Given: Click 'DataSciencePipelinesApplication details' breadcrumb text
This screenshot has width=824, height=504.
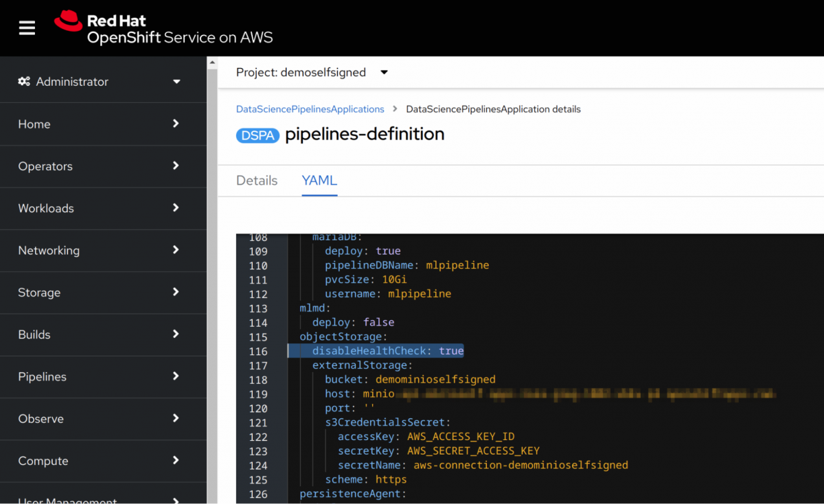Looking at the screenshot, I should pos(493,109).
